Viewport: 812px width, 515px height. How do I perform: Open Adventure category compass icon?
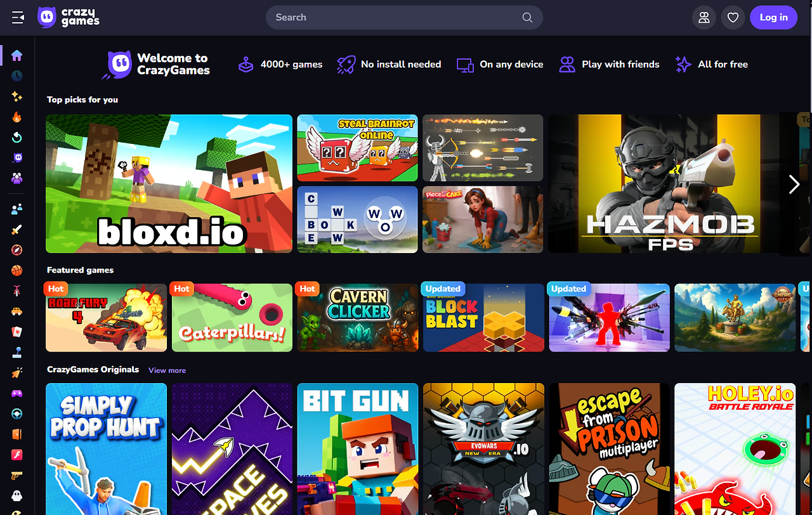click(17, 250)
